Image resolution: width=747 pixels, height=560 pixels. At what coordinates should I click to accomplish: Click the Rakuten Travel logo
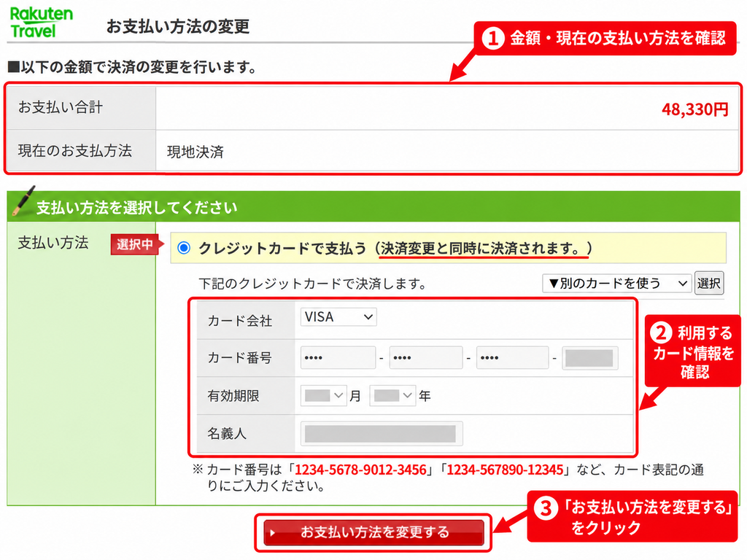point(42,23)
